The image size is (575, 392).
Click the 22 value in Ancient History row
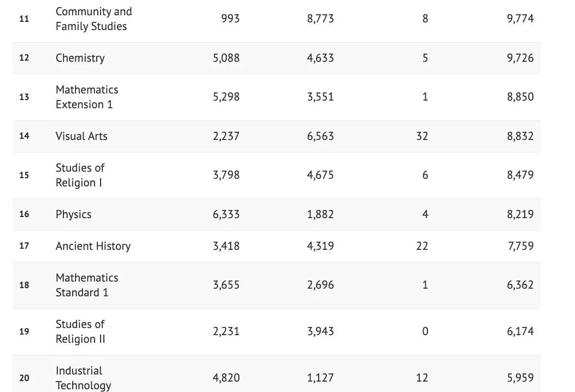[422, 246]
